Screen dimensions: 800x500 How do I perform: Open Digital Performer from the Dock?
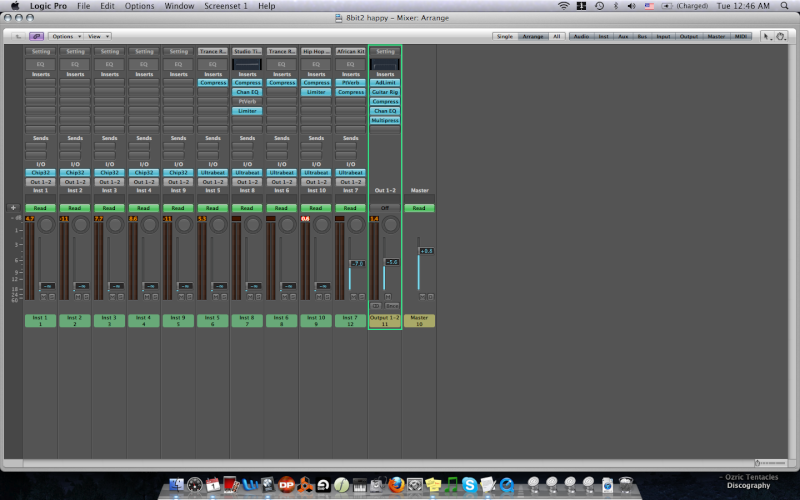[286, 484]
